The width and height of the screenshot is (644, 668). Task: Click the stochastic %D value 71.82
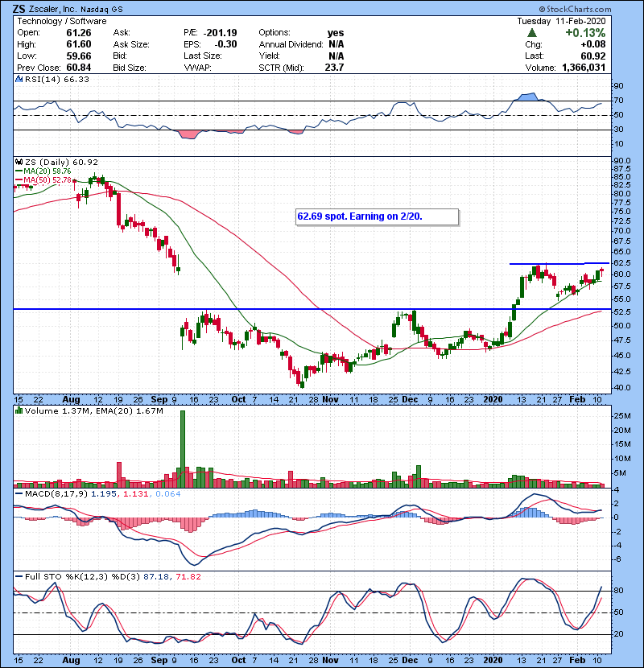188,577
